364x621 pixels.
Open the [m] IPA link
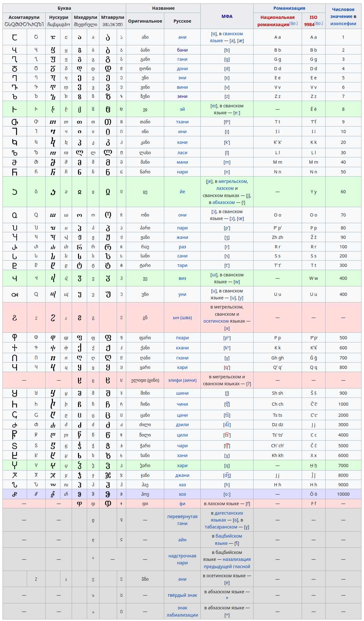(227, 162)
